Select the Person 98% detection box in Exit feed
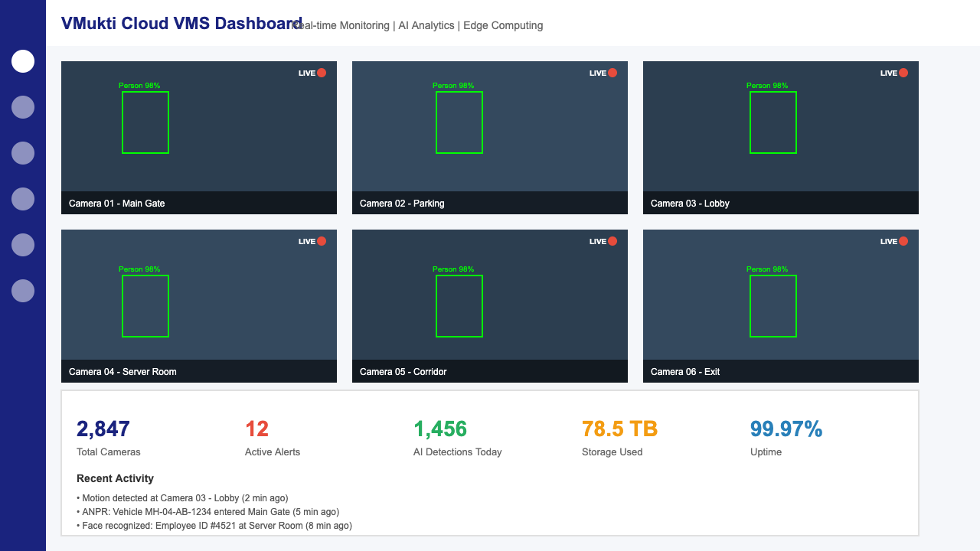The image size is (980, 551). click(x=773, y=306)
